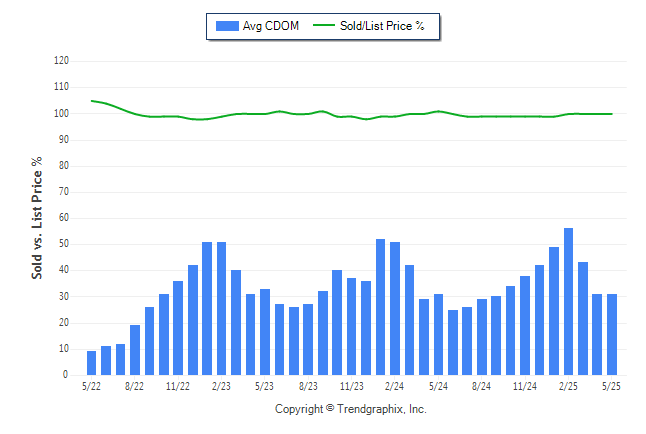Image resolution: width=646 pixels, height=434 pixels.
Task: Click the green line's start point above 5/22
Action: tap(91, 101)
